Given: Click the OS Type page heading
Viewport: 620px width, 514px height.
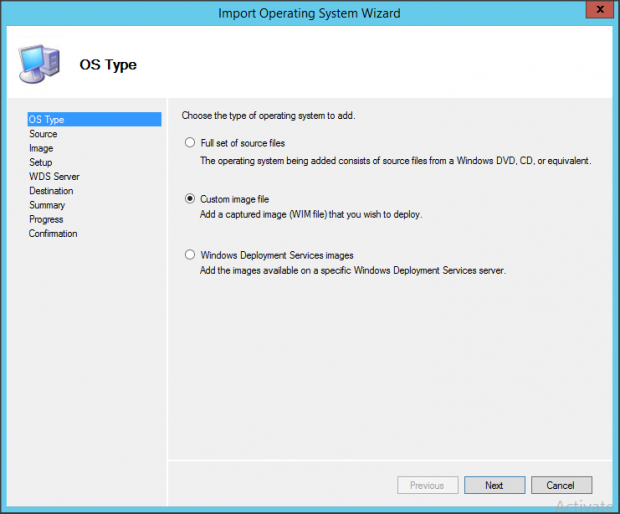Looking at the screenshot, I should [108, 65].
